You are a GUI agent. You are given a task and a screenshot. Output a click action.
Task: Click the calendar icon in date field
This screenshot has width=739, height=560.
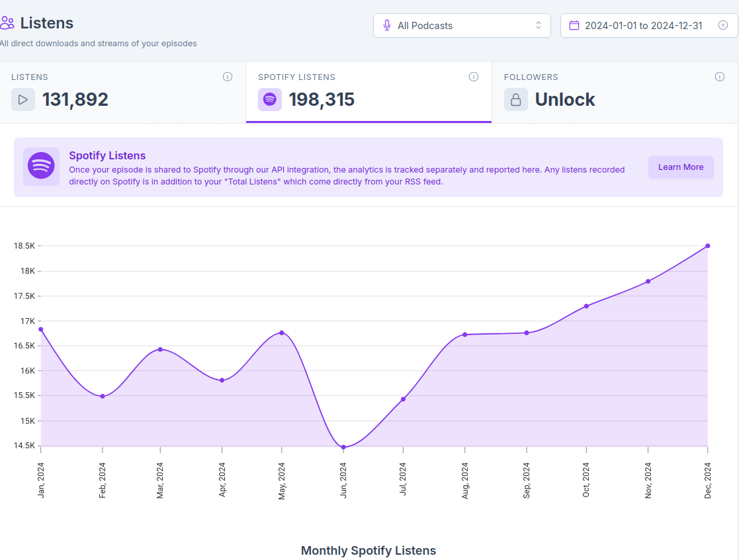tap(574, 26)
